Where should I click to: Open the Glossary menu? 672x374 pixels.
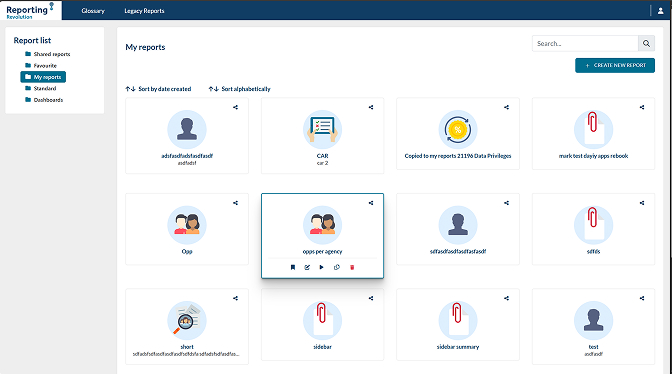pos(93,11)
